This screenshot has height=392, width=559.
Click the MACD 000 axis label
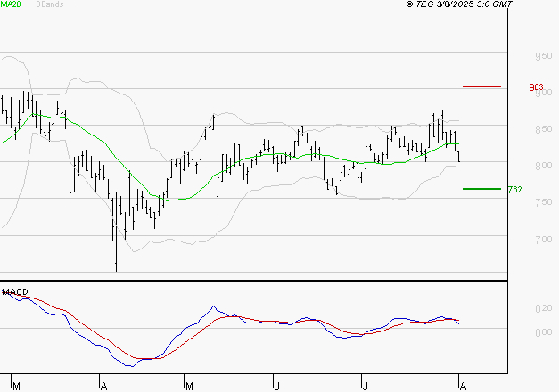tap(544, 332)
